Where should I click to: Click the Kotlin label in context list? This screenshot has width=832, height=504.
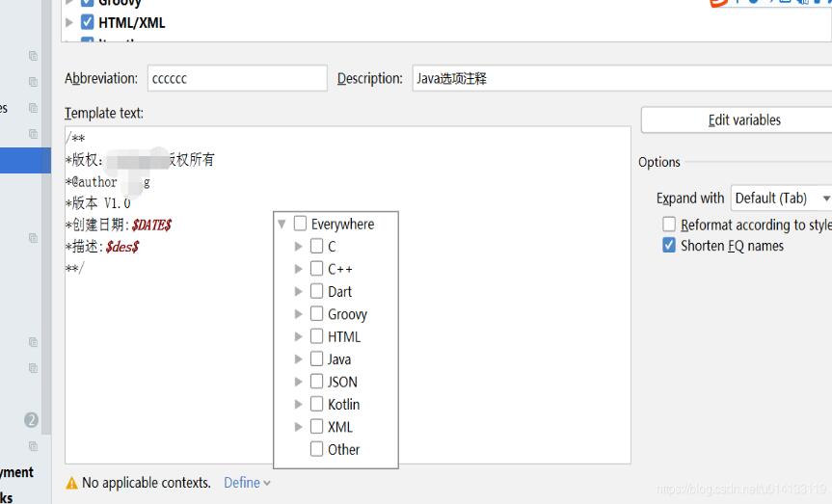coord(344,405)
